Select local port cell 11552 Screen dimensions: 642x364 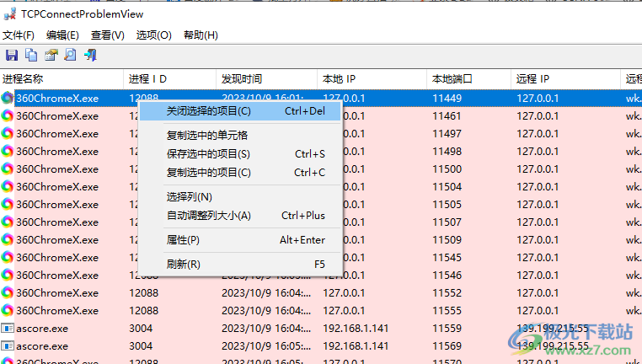447,292
